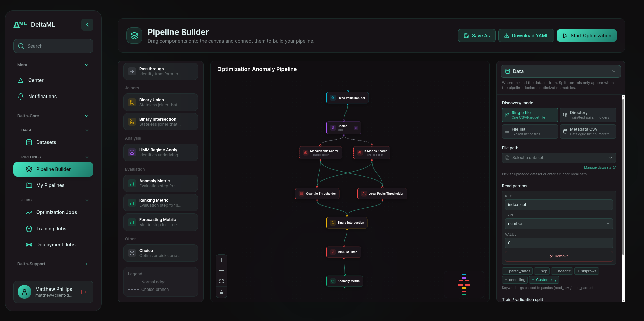Select the Min Dist Filter node
This screenshot has width=644, height=321.
coord(344,252)
